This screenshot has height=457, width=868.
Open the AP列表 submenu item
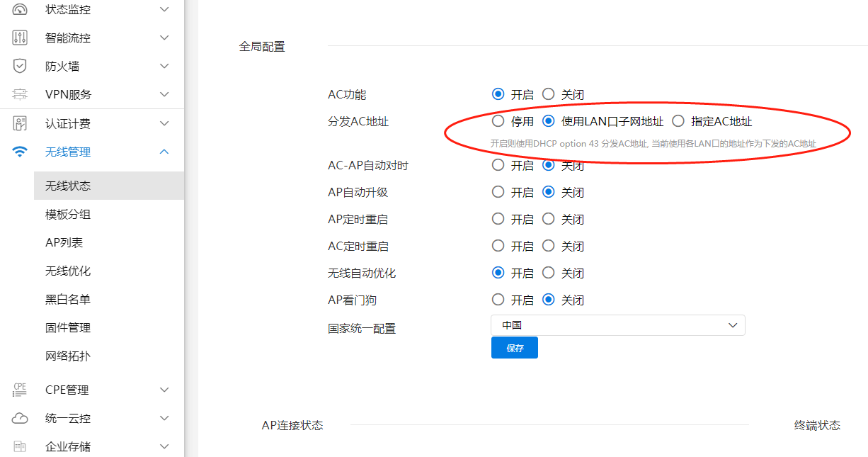pyautogui.click(x=64, y=242)
